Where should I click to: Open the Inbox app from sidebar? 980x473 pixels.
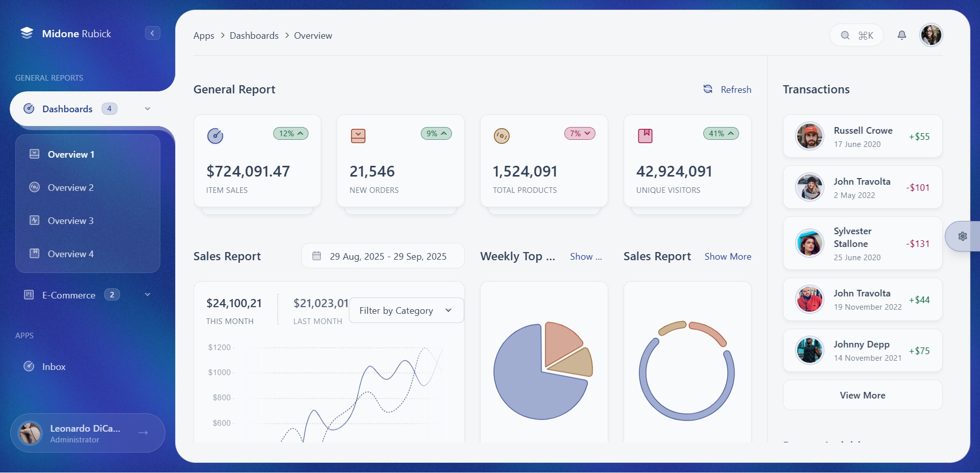54,367
